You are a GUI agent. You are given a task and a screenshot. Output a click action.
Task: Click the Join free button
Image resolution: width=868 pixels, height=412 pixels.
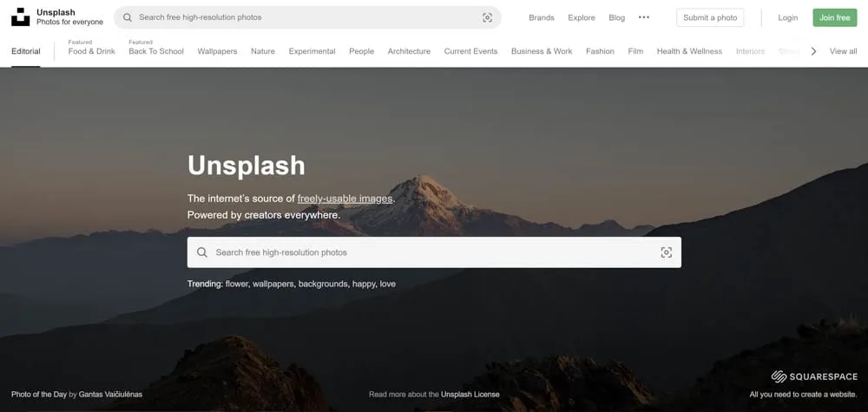pyautogui.click(x=835, y=17)
